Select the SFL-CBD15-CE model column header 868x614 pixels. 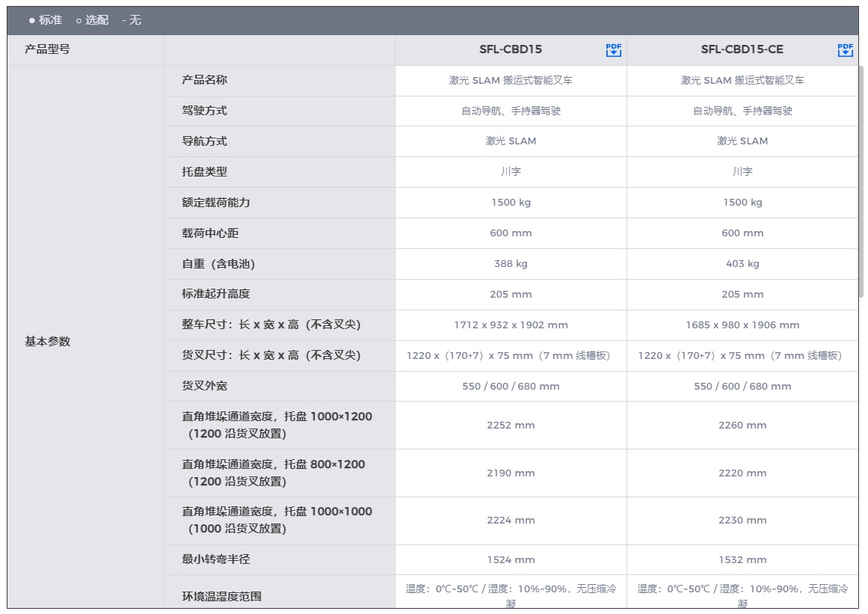coord(742,50)
